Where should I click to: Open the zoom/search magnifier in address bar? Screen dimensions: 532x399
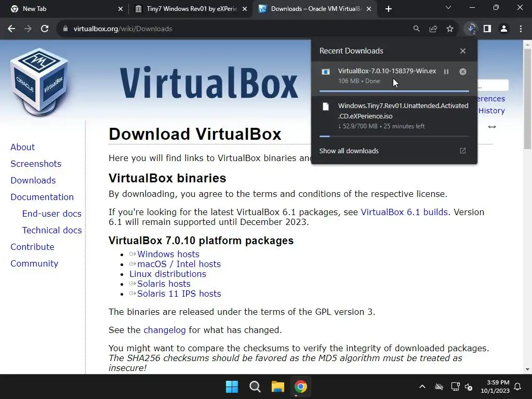point(416,29)
